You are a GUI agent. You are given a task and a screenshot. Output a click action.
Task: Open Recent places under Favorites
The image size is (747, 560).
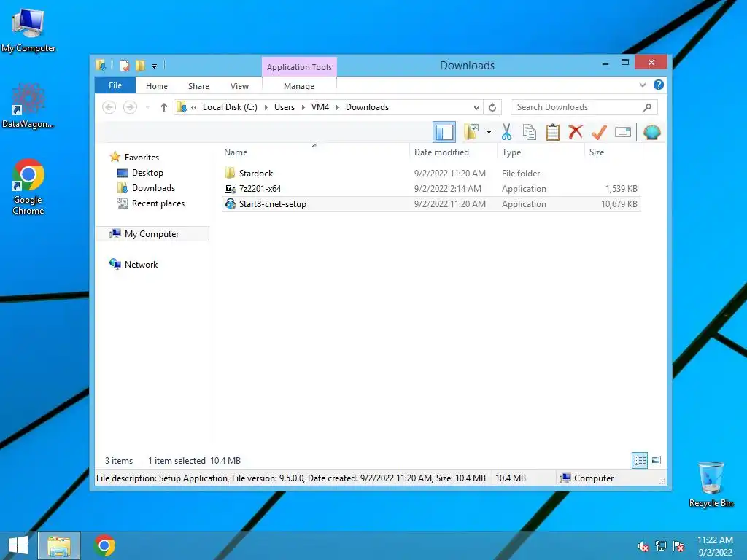click(158, 203)
